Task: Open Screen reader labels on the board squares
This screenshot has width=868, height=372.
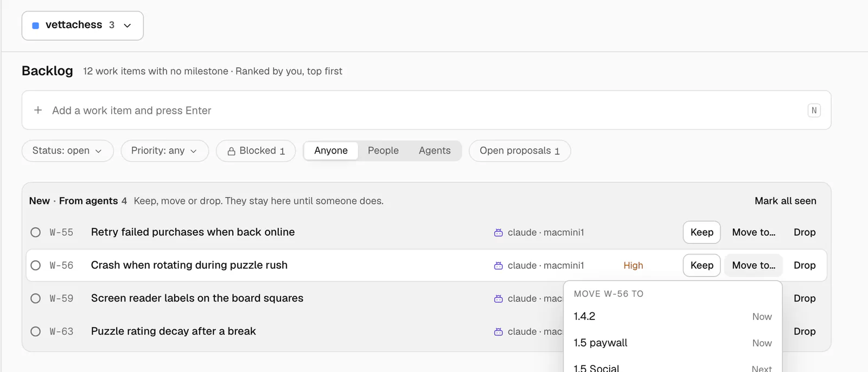Action: coord(197,298)
